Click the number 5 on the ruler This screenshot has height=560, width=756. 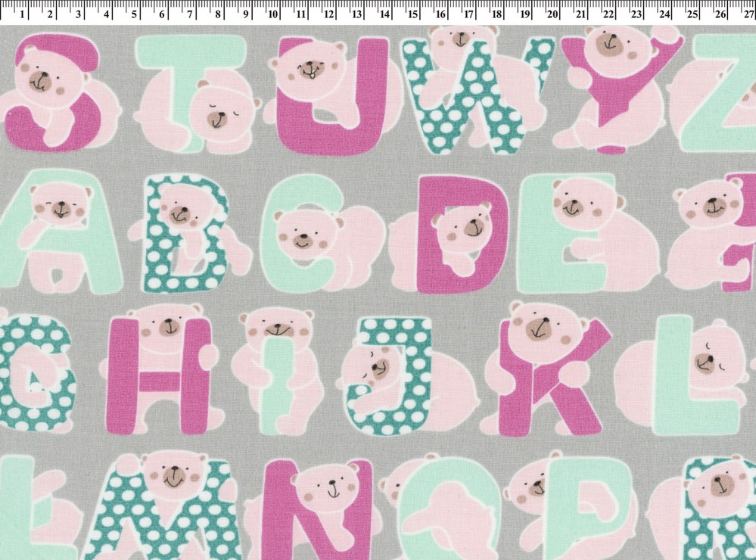(x=134, y=14)
